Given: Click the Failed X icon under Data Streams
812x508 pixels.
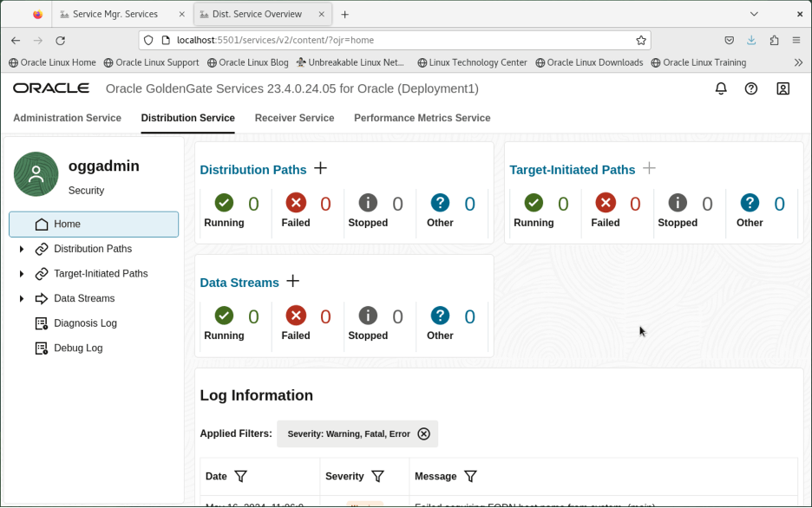Looking at the screenshot, I should tap(296, 316).
